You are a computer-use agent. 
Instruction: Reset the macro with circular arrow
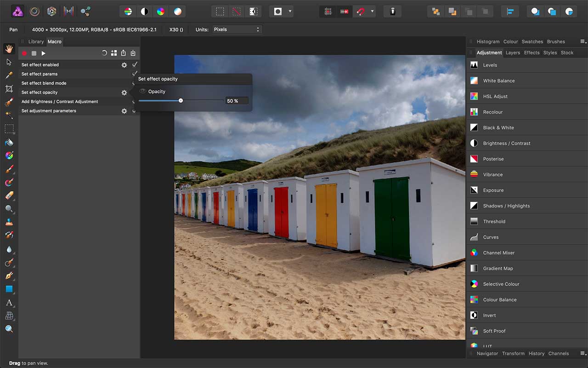tap(104, 53)
